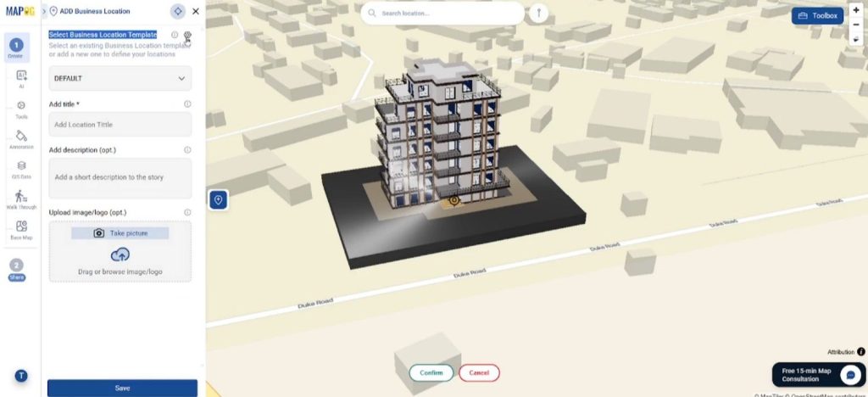The height and width of the screenshot is (397, 868).
Task: Go to the Share step
Action: 17,271
